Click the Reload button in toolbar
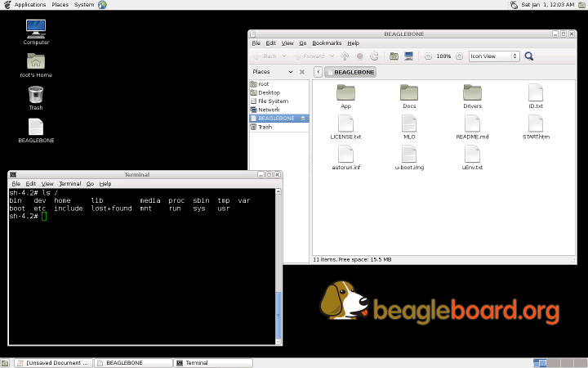This screenshot has width=588, height=368. (x=374, y=56)
